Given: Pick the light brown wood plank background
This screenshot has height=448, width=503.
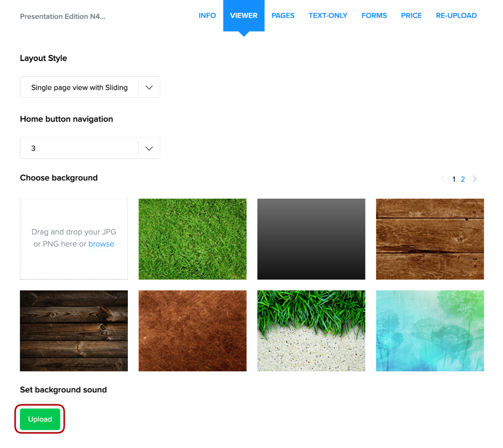Looking at the screenshot, I should coord(430,239).
